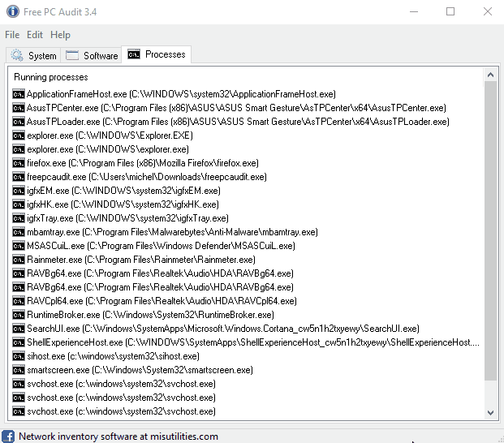Select the Processes tab
504x443 pixels.
[156, 54]
